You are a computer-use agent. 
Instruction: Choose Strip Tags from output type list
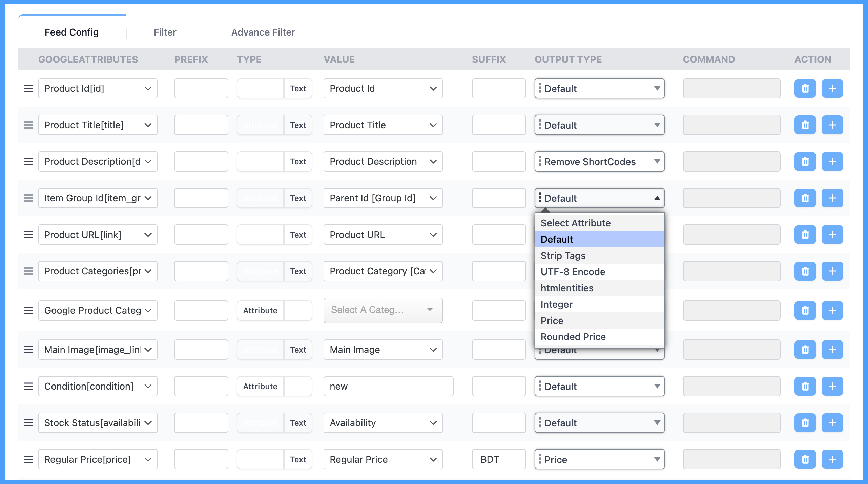(x=599, y=256)
